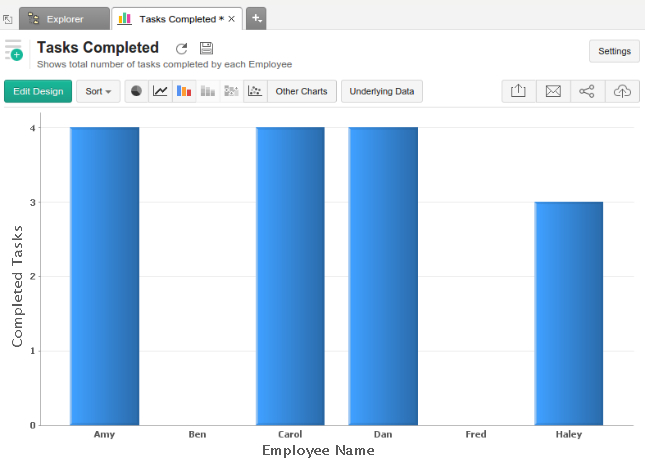This screenshot has width=645, height=469.
Task: Select the Tasks Completed tab
Action: 177,19
